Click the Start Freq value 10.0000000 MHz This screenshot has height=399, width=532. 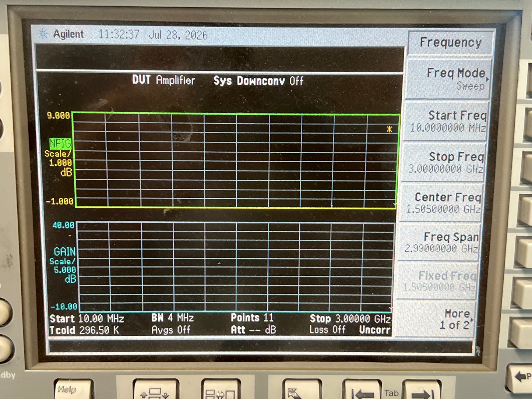coord(448,128)
